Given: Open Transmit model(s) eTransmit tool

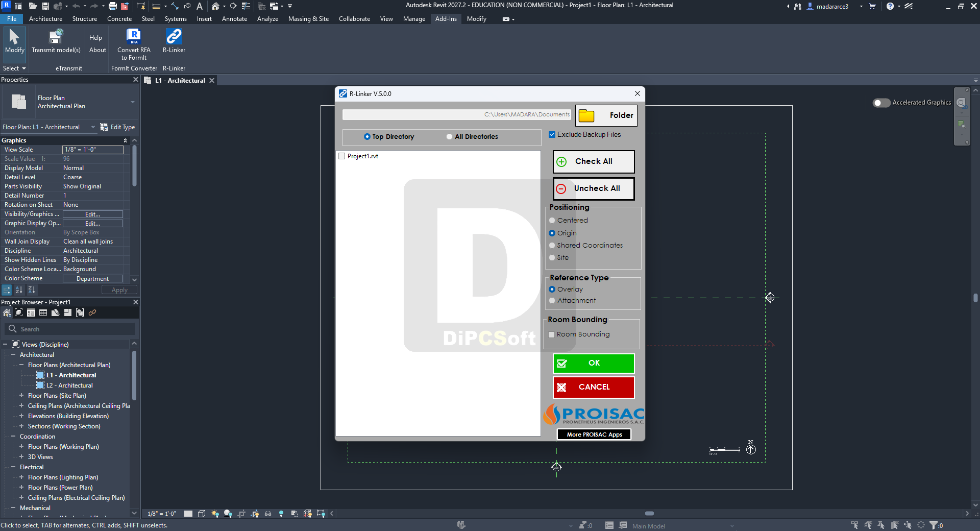Looking at the screenshot, I should [56, 41].
